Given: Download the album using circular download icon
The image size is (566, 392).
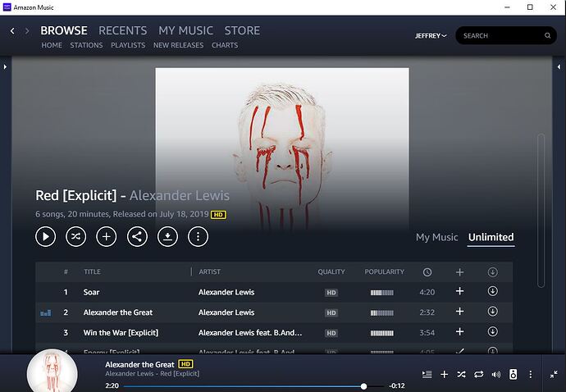Looking at the screenshot, I should point(167,236).
